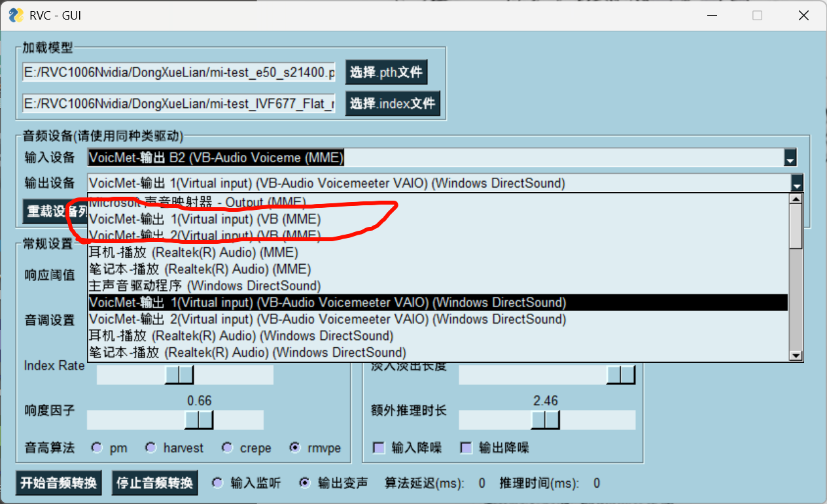
Task: Open the 输入设备 dropdown arrow
Action: point(790,158)
